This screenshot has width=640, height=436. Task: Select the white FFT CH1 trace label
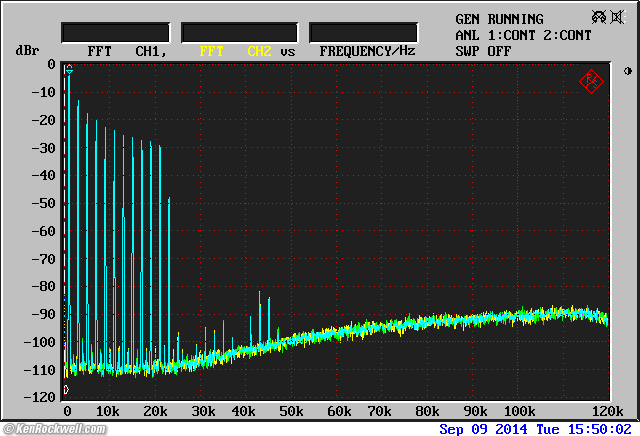coord(127,50)
